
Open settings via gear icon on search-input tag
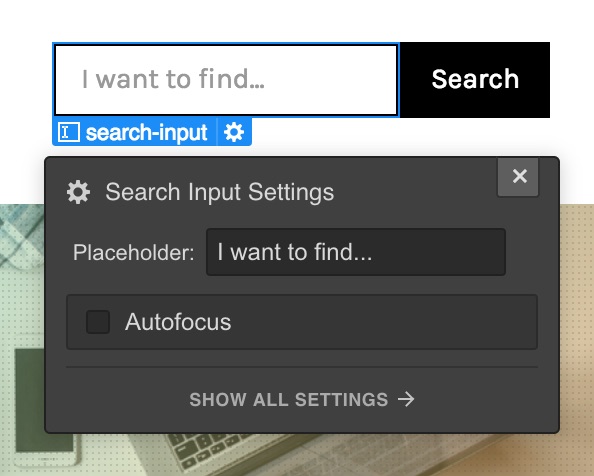tap(234, 132)
